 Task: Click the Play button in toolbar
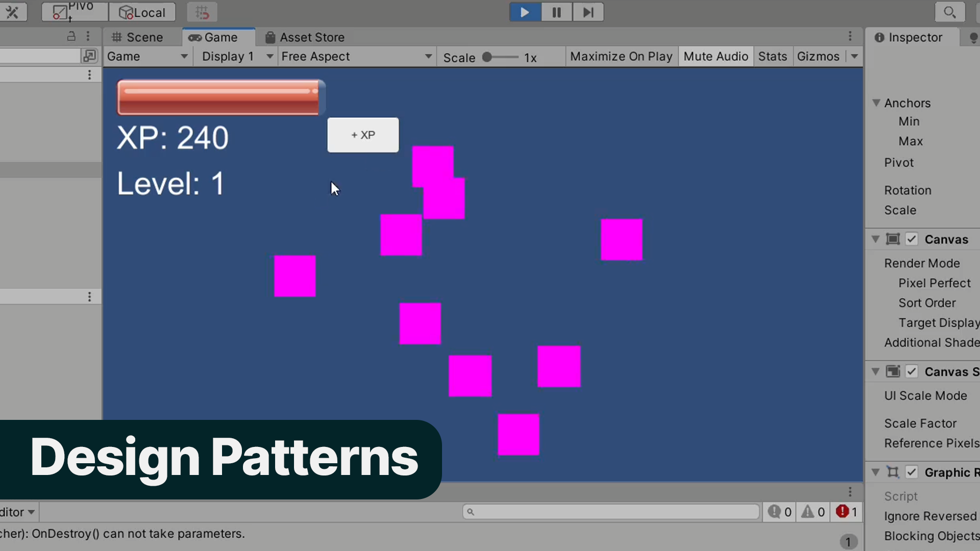(x=525, y=12)
